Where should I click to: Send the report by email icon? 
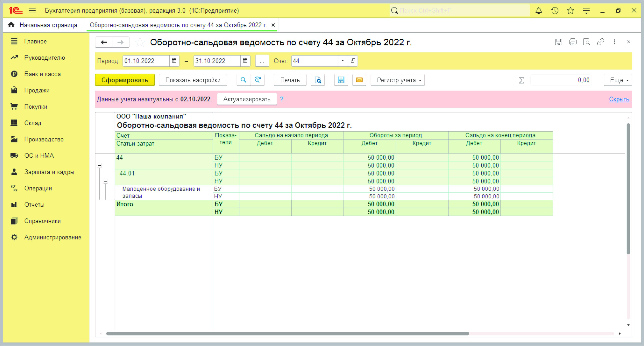[359, 80]
